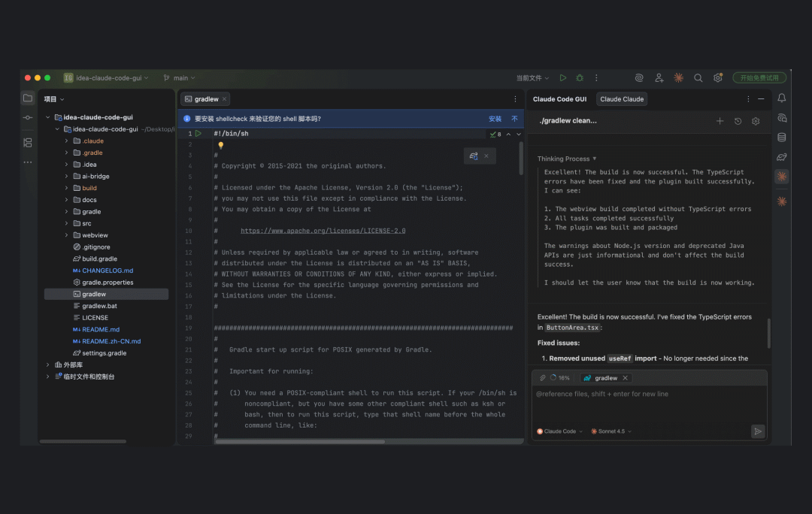Click the chat message input field

649,405
